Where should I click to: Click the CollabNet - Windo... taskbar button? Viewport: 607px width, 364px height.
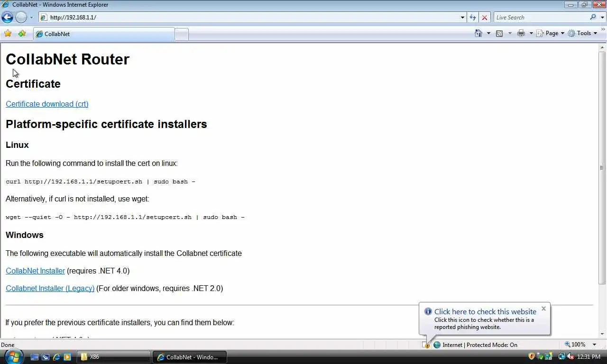[x=189, y=357]
